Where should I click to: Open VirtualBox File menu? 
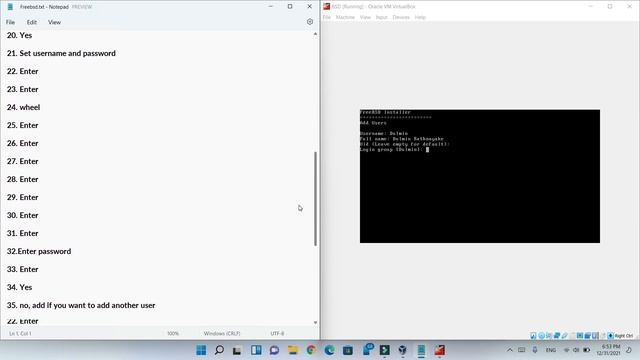pyautogui.click(x=327, y=17)
